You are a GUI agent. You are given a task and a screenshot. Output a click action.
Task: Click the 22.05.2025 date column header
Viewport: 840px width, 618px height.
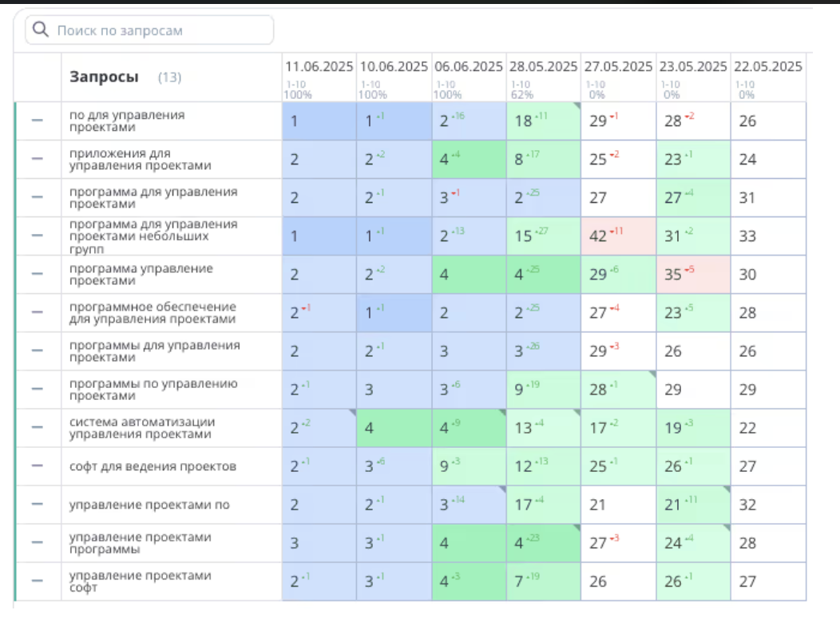tap(767, 66)
